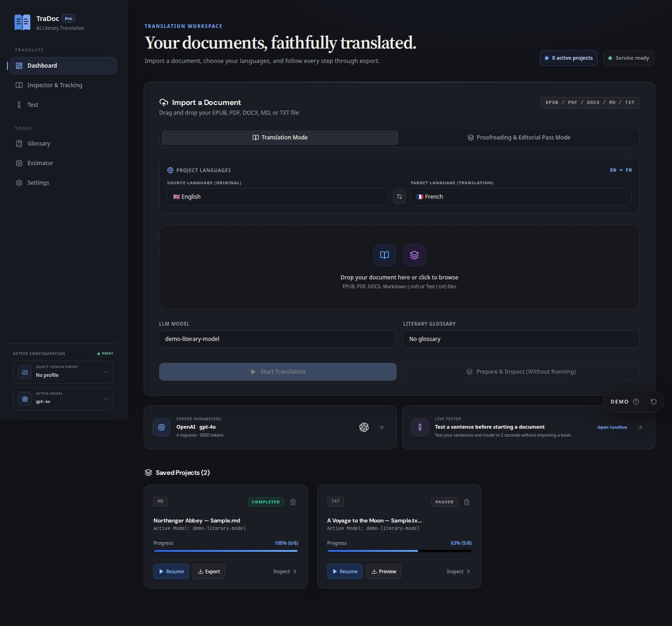672x626 pixels.
Task: Open the Dashboard sidebar item
Action: (x=63, y=66)
